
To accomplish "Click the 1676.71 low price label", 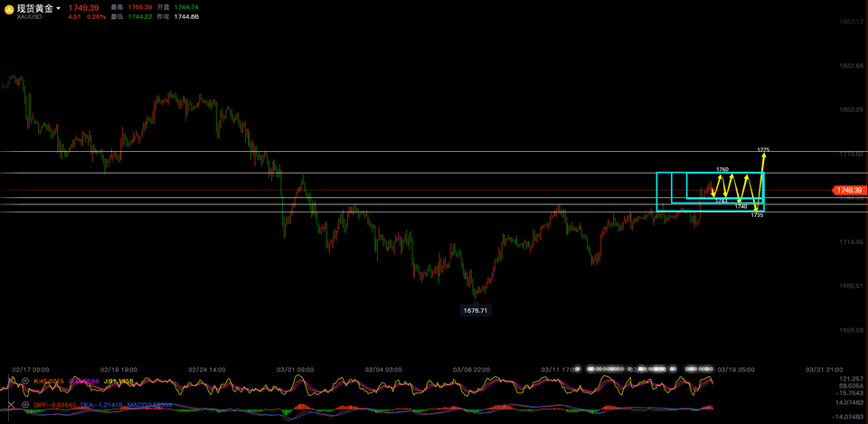I will pos(476,310).
